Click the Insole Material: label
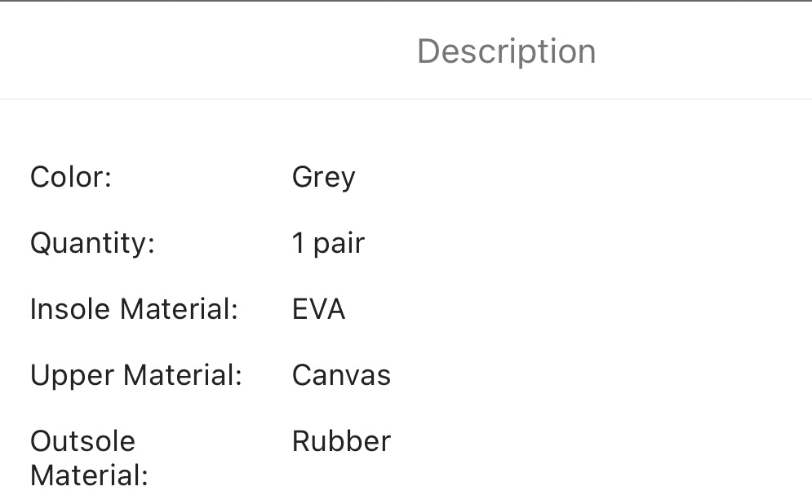This screenshot has width=812, height=504. click(134, 309)
